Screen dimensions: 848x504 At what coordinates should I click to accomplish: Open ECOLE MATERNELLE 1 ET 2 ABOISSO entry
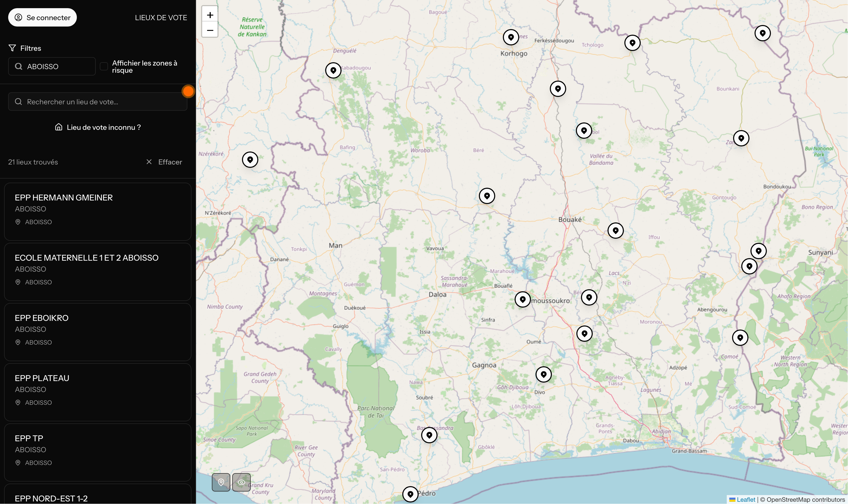click(x=98, y=271)
